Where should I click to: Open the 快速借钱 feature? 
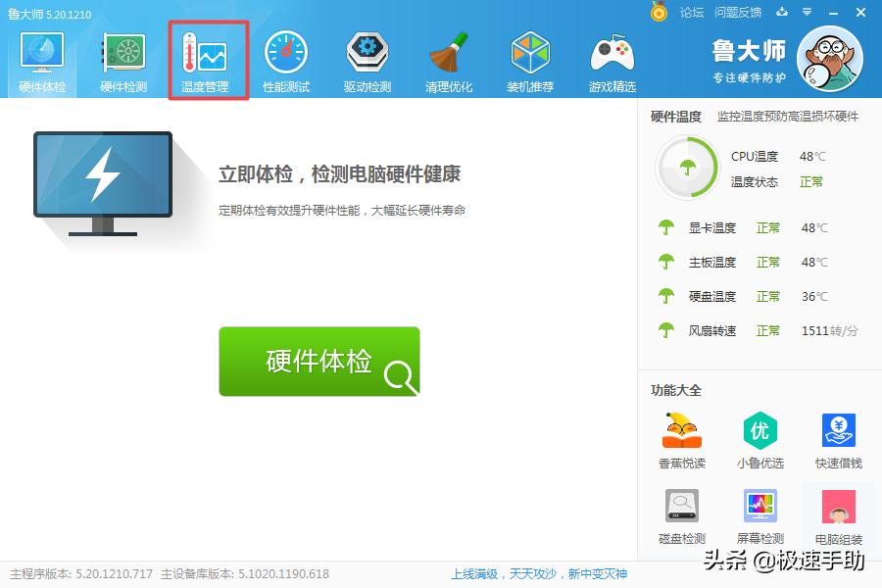click(839, 439)
